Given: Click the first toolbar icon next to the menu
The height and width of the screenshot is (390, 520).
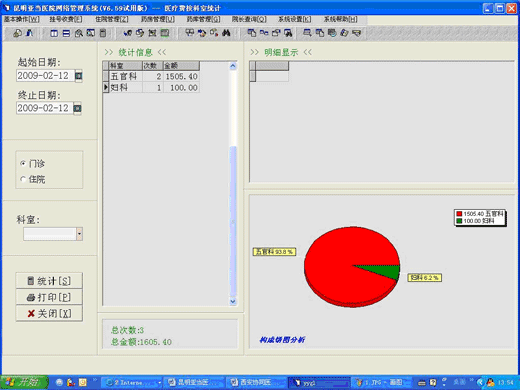Looking at the screenshot, I should coord(17,33).
